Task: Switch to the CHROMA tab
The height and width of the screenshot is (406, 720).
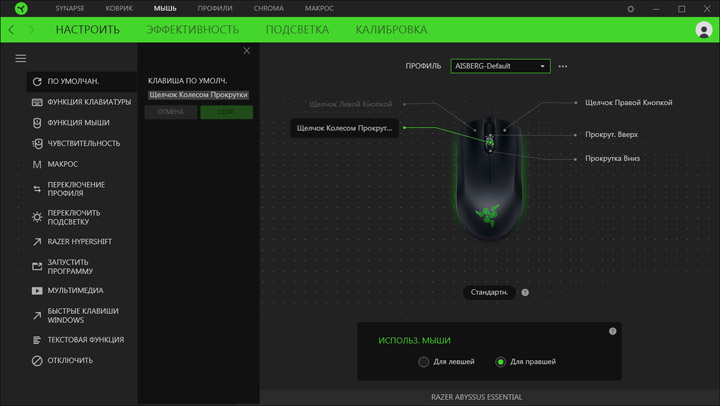Action: pyautogui.click(x=269, y=8)
